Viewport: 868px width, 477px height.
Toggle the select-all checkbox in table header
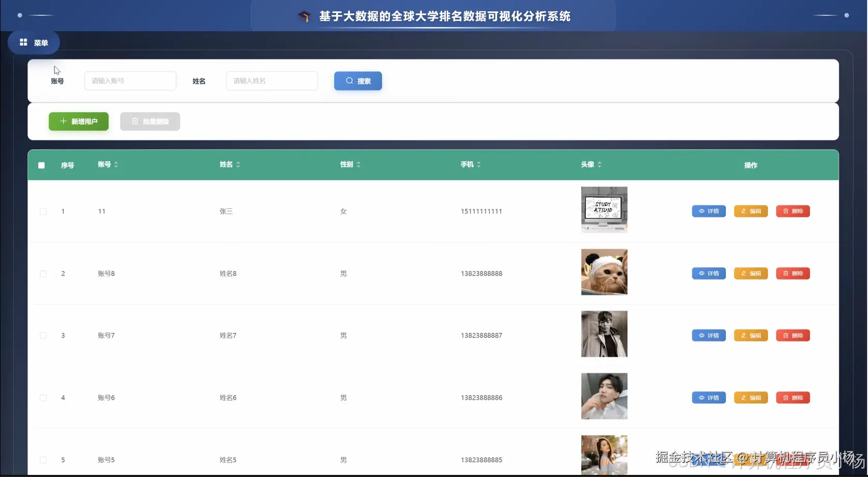(x=41, y=165)
